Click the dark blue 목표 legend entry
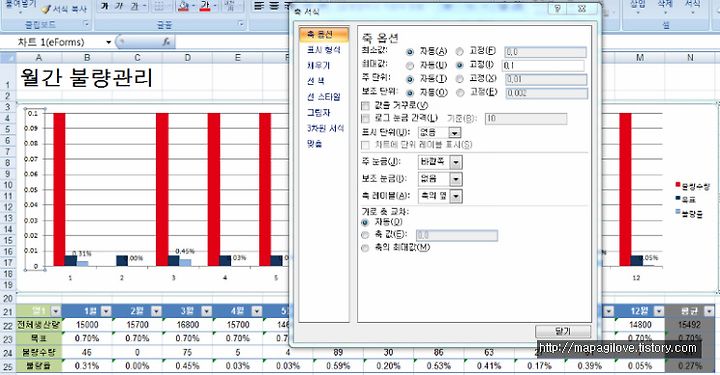Image resolution: width=720 pixels, height=375 pixels. [x=685, y=200]
